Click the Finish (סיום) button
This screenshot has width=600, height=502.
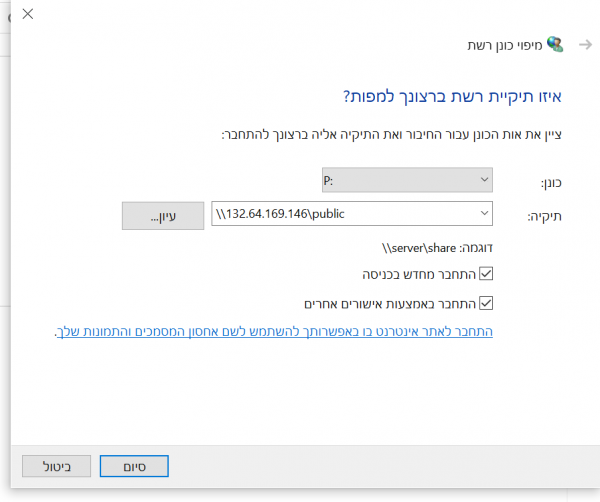click(134, 466)
